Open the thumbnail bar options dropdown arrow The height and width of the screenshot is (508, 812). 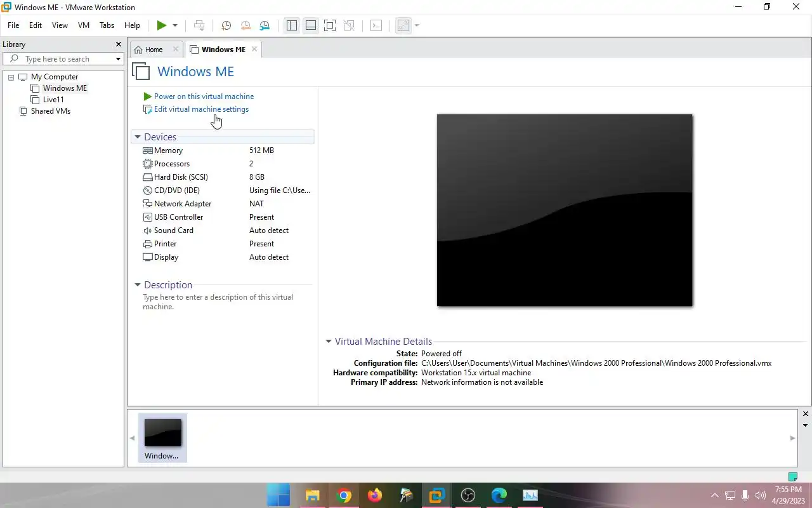[806, 425]
